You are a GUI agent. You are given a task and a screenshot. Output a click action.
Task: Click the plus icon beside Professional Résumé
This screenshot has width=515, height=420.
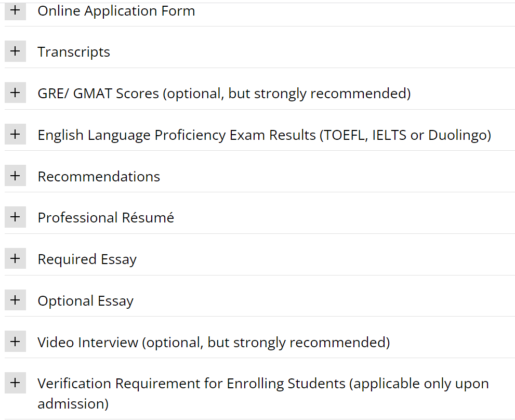(15, 217)
